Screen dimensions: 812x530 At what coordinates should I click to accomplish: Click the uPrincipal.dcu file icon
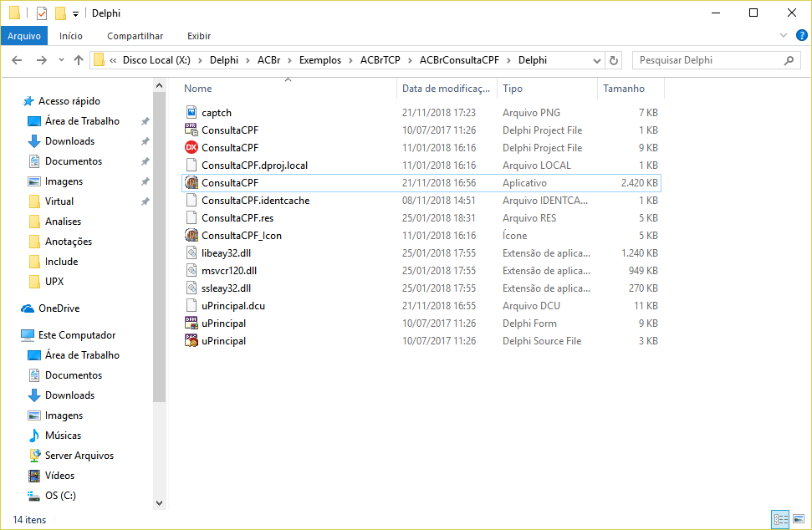pyautogui.click(x=192, y=306)
